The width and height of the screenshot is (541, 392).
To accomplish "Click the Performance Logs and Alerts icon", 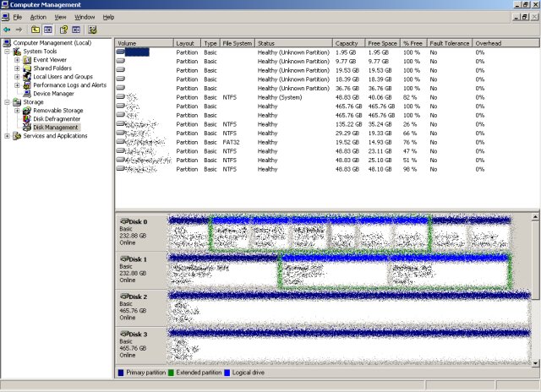I will 27,85.
